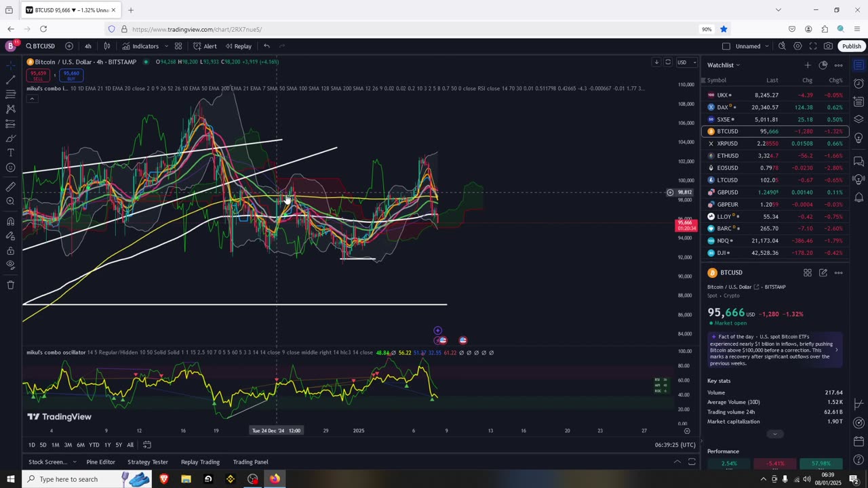
Task: Toggle lock all drawing tools
Action: (x=10, y=251)
